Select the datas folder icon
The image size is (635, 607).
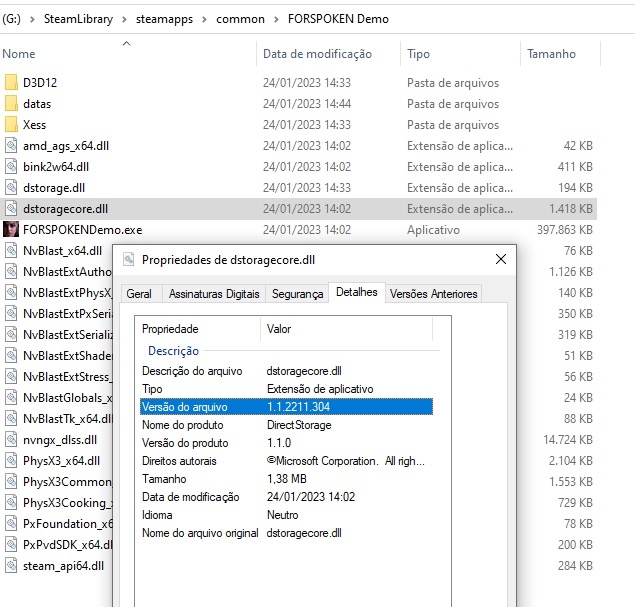pos(11,104)
